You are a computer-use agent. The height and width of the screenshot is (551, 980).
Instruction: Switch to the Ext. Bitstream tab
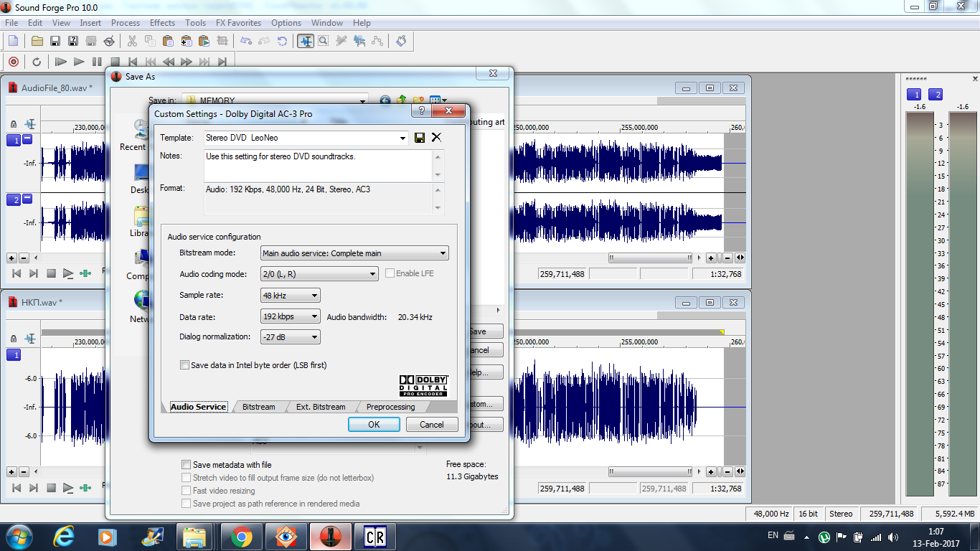click(321, 407)
